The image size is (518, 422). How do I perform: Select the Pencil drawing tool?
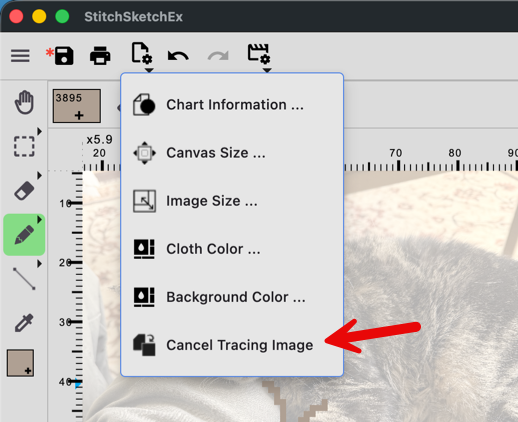[24, 235]
